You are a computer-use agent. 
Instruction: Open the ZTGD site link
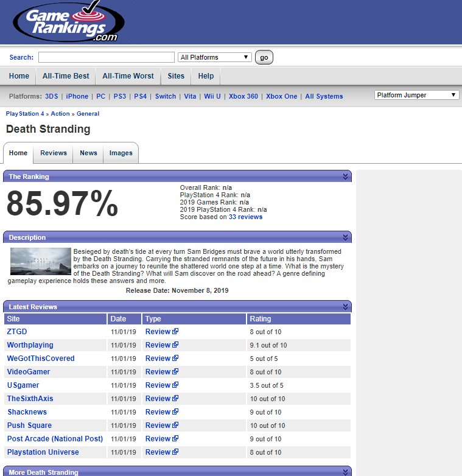click(17, 332)
